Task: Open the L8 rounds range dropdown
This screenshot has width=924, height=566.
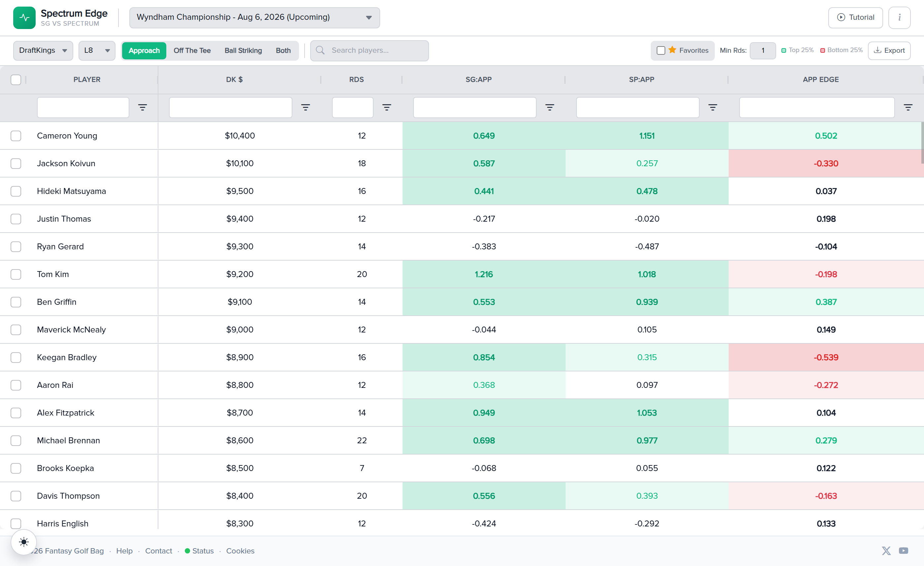Action: click(x=97, y=50)
